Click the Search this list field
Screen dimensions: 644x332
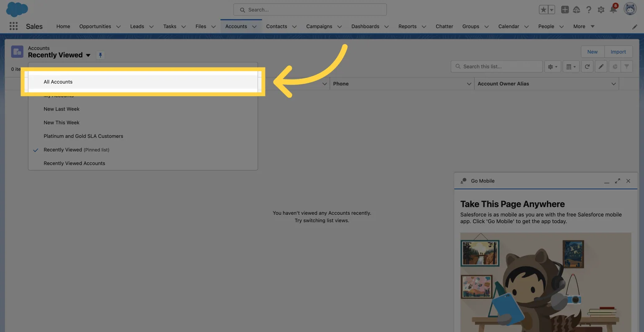[496, 67]
